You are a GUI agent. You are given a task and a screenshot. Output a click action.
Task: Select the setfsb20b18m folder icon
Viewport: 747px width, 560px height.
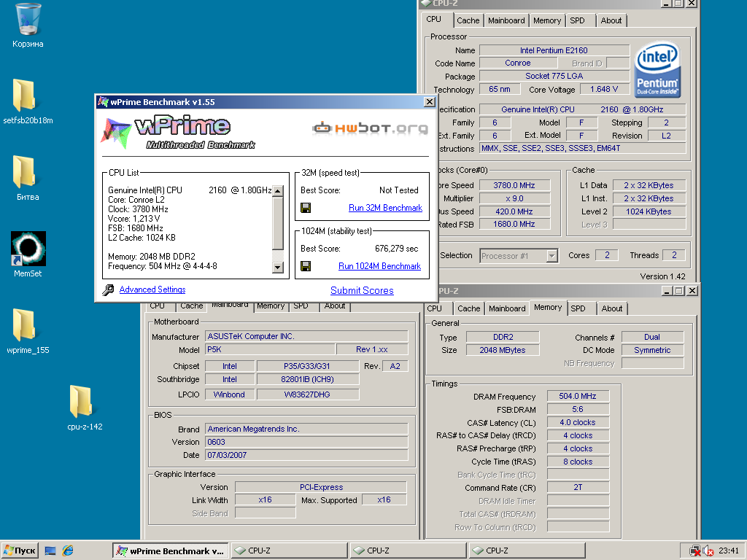point(24,96)
